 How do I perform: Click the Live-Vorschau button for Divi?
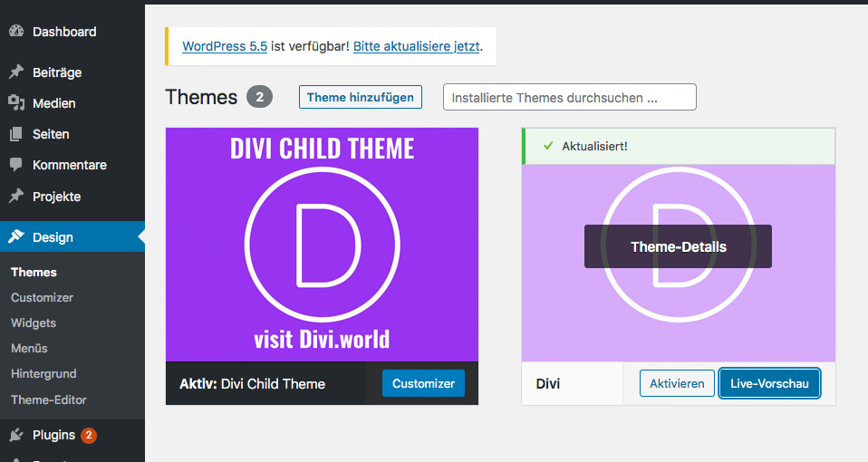[x=769, y=383]
